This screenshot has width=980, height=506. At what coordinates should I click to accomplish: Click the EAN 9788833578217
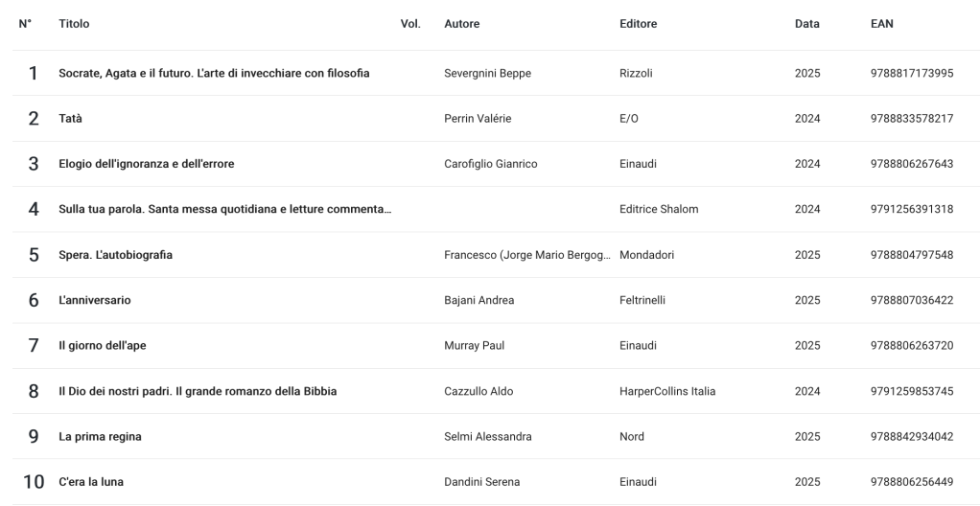pyautogui.click(x=905, y=119)
